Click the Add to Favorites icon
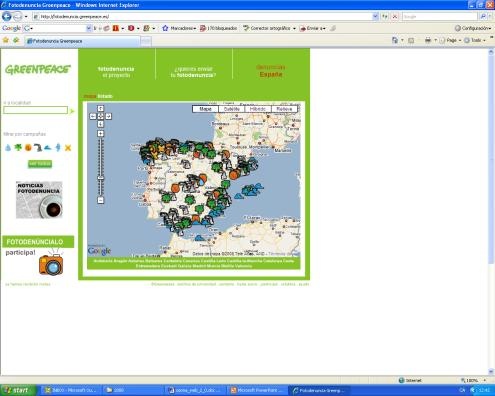The image size is (495, 396). click(16, 40)
